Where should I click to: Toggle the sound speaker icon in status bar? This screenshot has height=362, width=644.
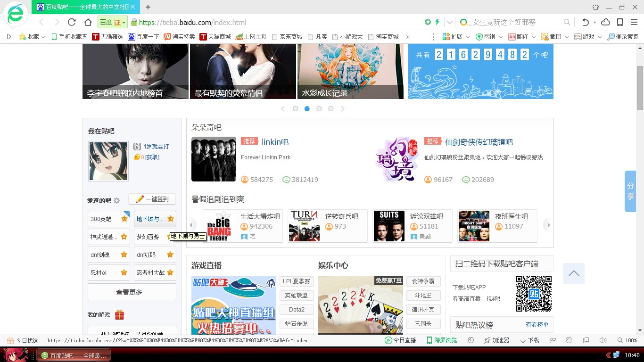click(603, 340)
